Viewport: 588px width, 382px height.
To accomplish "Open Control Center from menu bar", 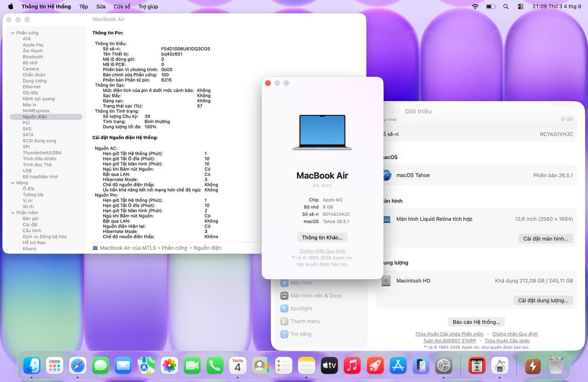I will click(x=520, y=6).
